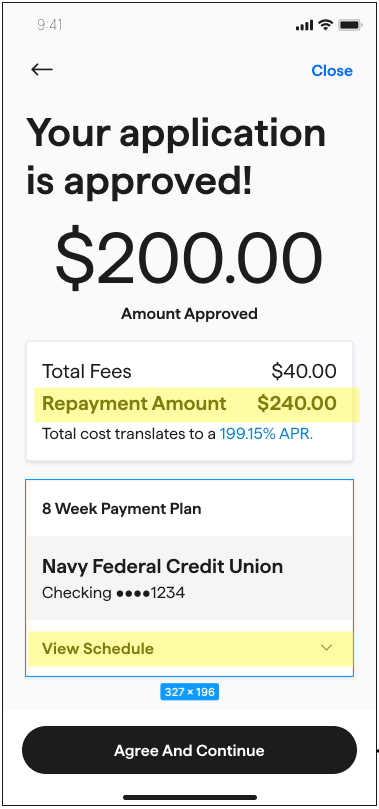Click the View Schedule label
Screen dimensions: 379x809
point(97,649)
